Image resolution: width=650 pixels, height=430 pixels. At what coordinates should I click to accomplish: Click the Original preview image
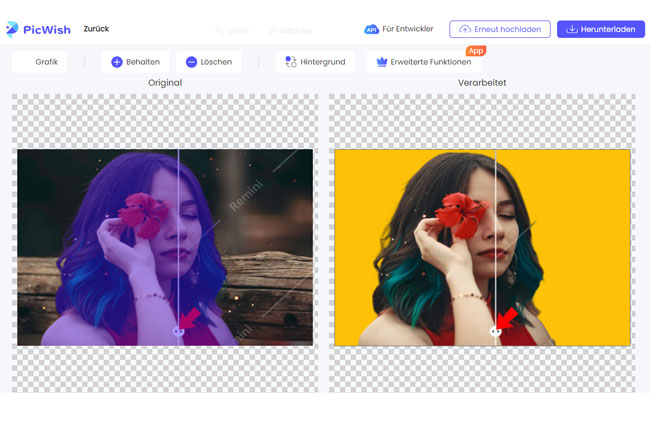165,247
